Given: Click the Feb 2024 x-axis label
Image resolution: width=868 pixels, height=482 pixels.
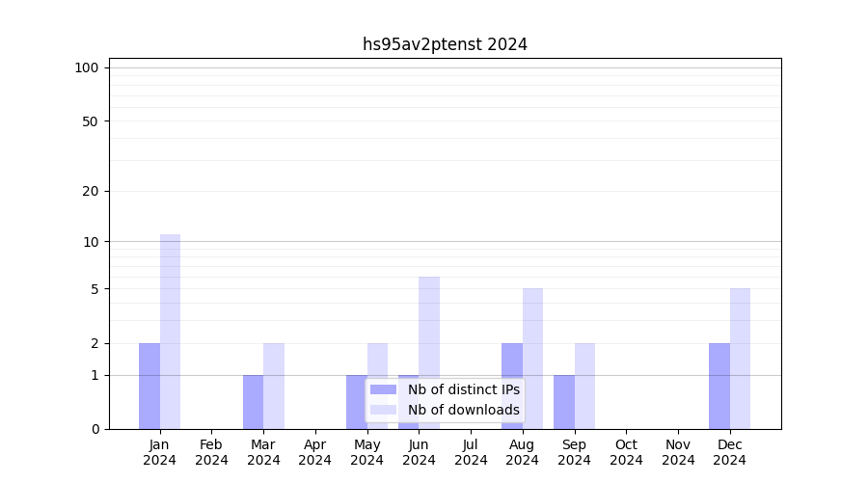Looking at the screenshot, I should (211, 452).
